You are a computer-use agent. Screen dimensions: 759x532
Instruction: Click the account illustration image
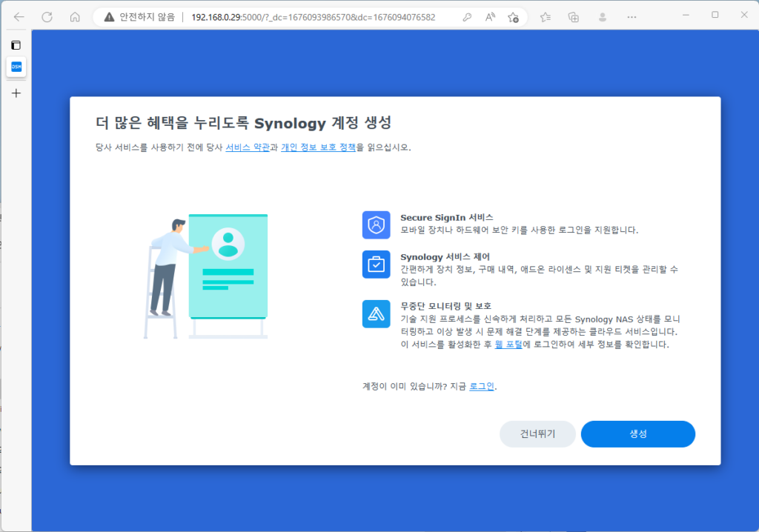[x=206, y=276]
